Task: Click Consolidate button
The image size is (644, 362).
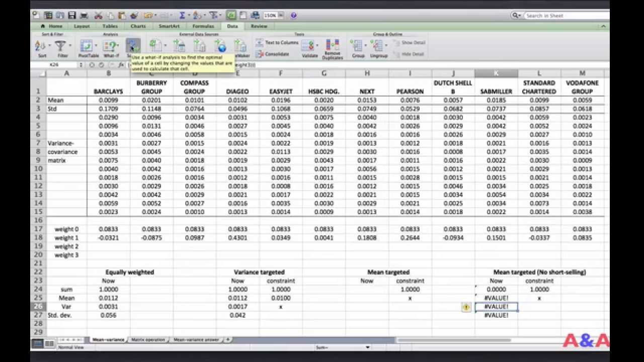Action: pyautogui.click(x=272, y=54)
